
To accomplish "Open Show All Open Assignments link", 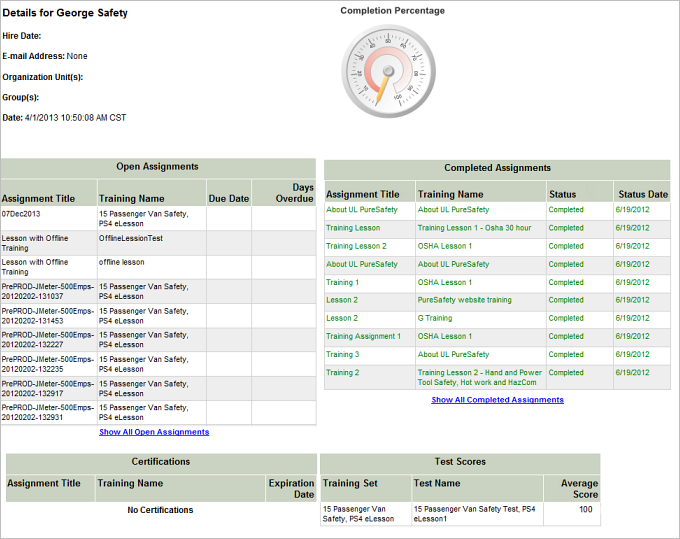I will tap(154, 432).
